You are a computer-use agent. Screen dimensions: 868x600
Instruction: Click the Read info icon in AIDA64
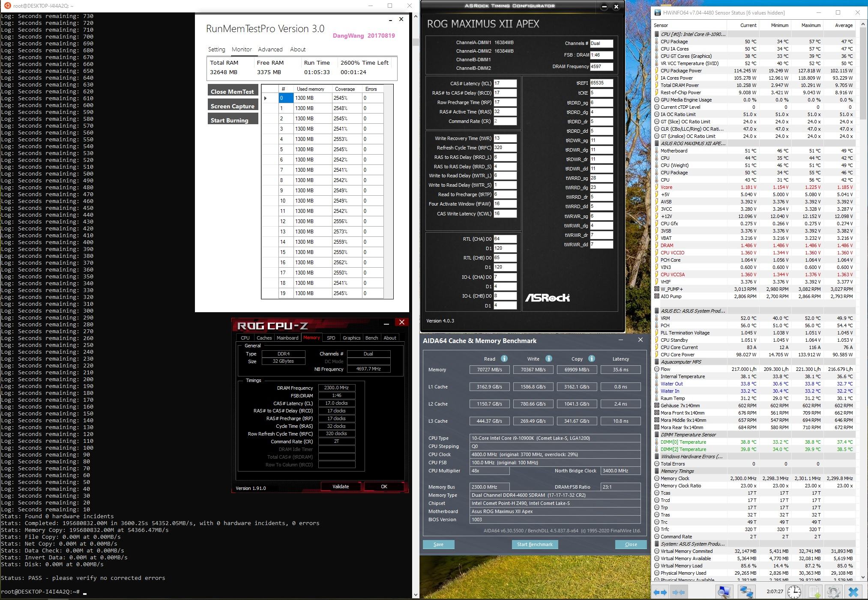click(x=504, y=358)
